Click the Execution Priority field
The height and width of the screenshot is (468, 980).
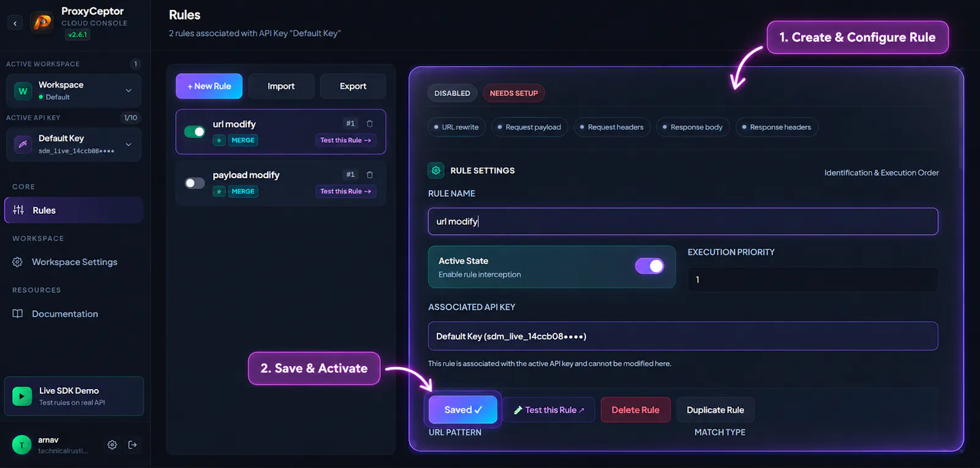[x=813, y=279]
